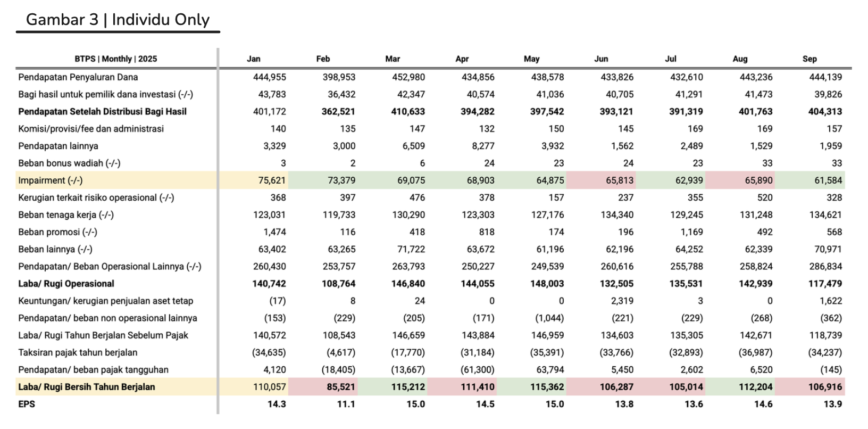The image size is (868, 429).
Task: Click the "Gambar 3 | Individu Only" title
Action: [x=118, y=20]
